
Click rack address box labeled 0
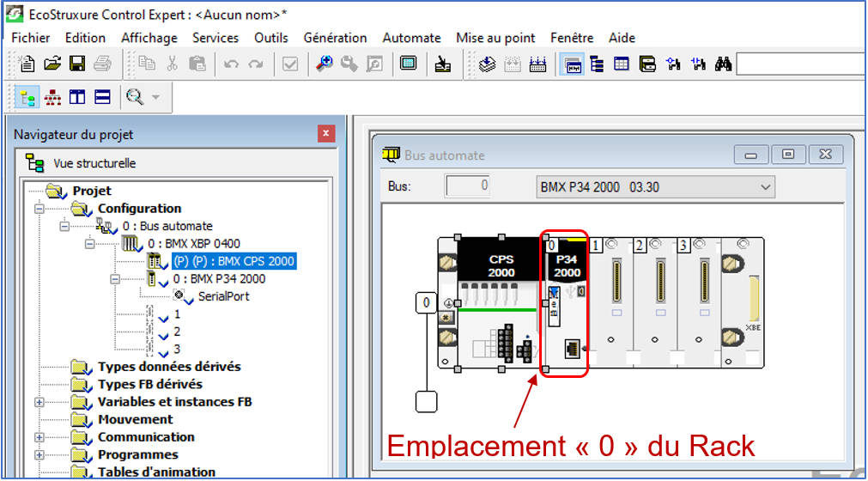click(426, 302)
